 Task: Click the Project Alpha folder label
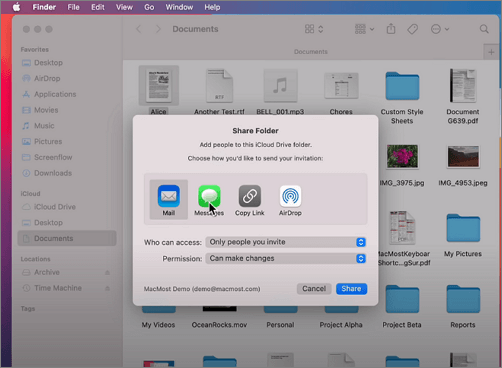tap(341, 325)
